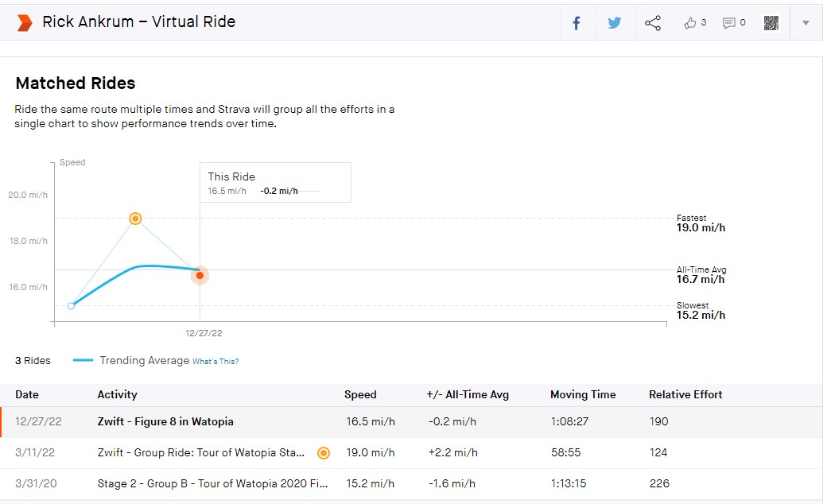This screenshot has height=504, width=827.
Task: Open the share options icon
Action: tap(653, 23)
